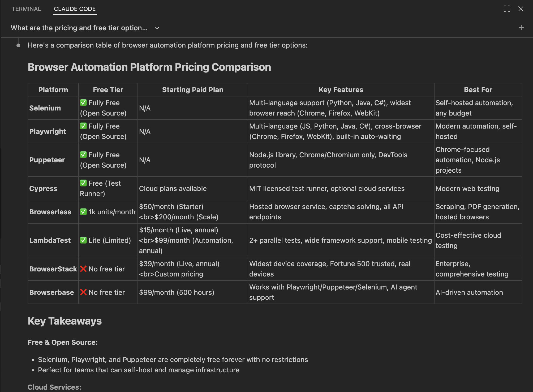Click green checkmark in Playwright row
Viewport: 533px width, 392px height.
83,126
